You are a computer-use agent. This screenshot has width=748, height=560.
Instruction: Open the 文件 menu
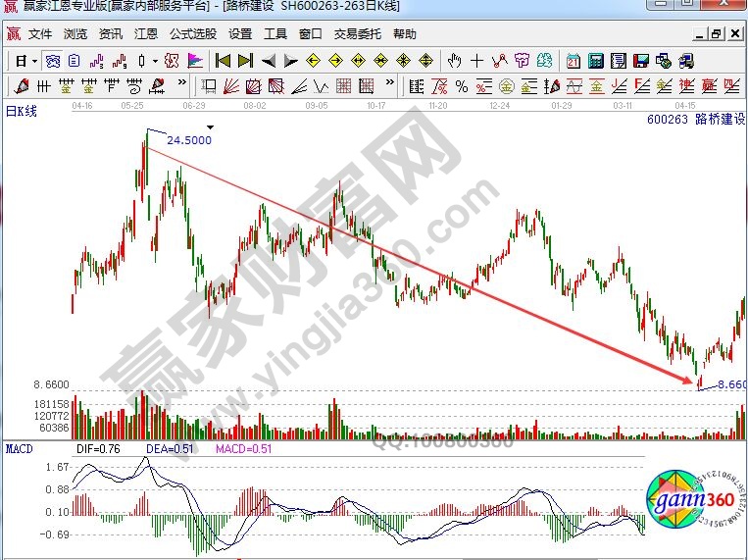40,33
